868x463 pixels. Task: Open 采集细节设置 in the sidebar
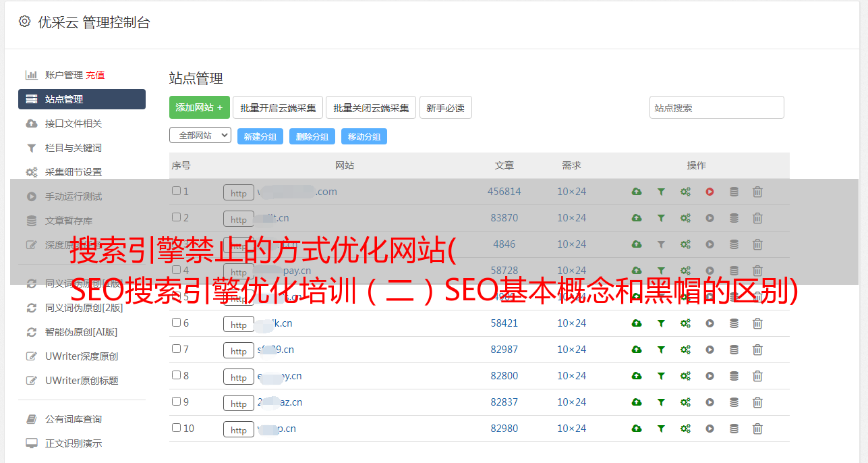pyautogui.click(x=74, y=172)
